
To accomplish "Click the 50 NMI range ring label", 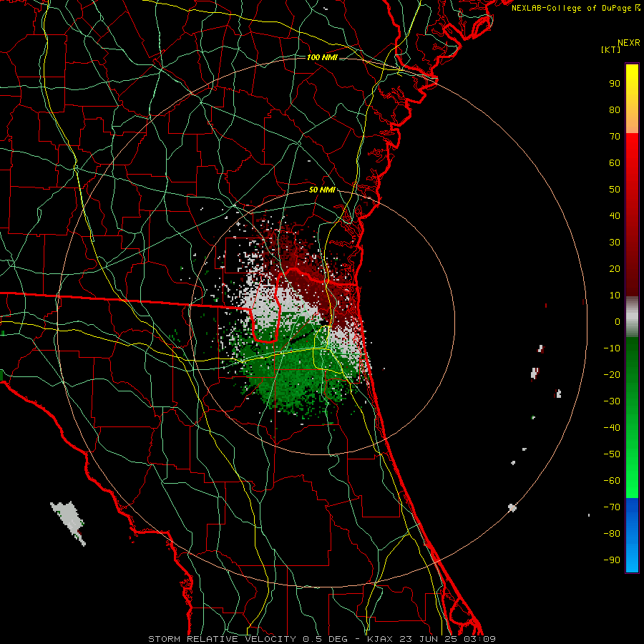I will (x=322, y=190).
